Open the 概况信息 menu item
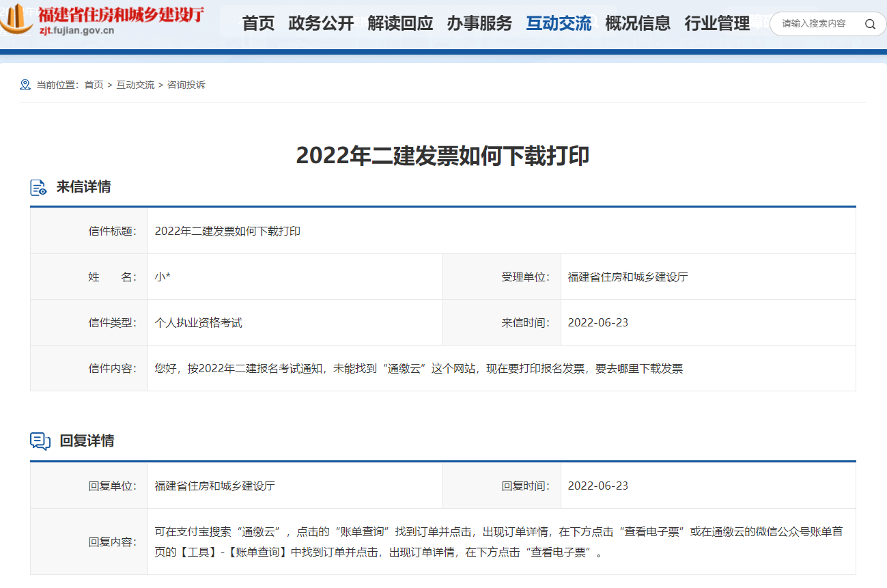887x588 pixels. [638, 24]
